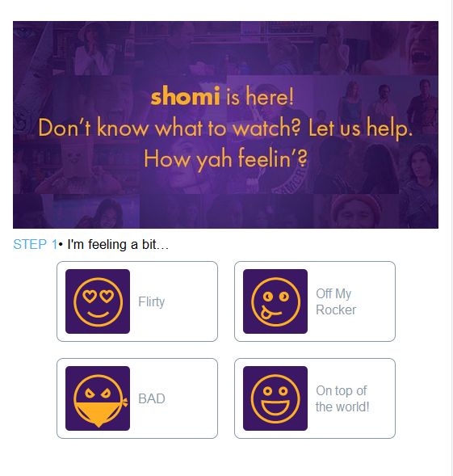Pick the tongue-out Off My Rocker emoji
Screen dimensions: 453x476
coord(275,301)
